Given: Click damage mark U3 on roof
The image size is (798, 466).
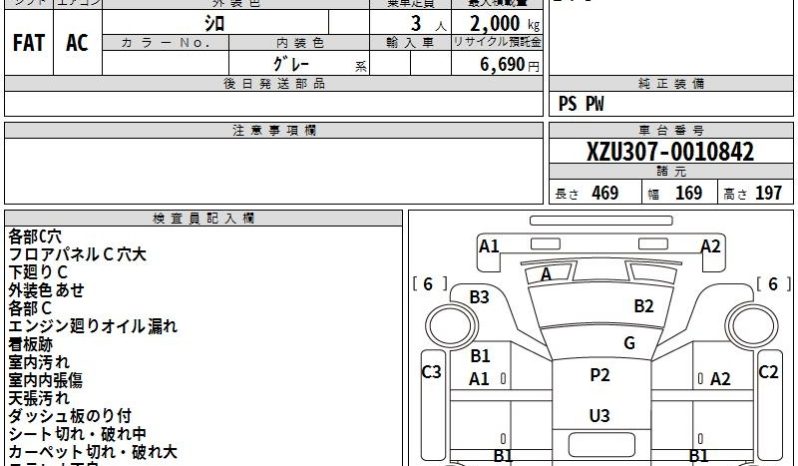Looking at the screenshot, I should pos(600,416).
